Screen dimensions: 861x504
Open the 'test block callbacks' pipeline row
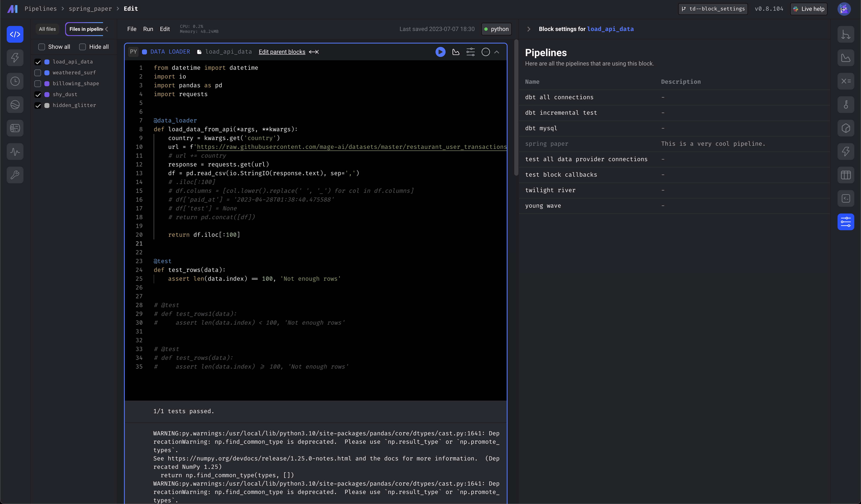click(x=674, y=175)
